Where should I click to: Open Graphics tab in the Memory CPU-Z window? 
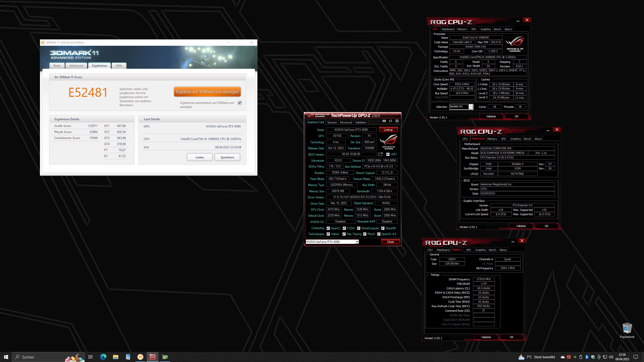[x=480, y=250]
